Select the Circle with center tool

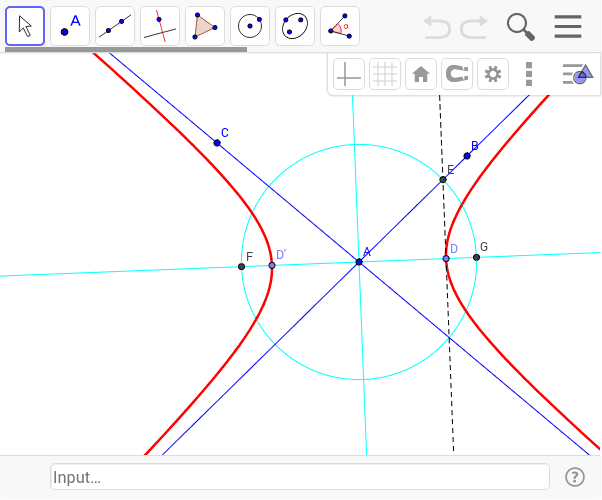(250, 26)
